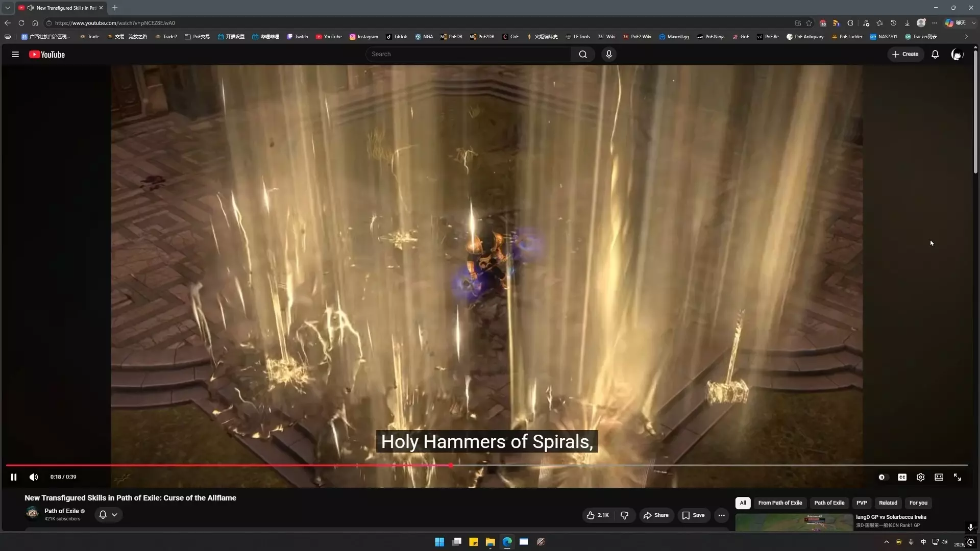980x551 pixels.
Task: Open the PoE交易 bookmark folder
Action: pyautogui.click(x=197, y=37)
